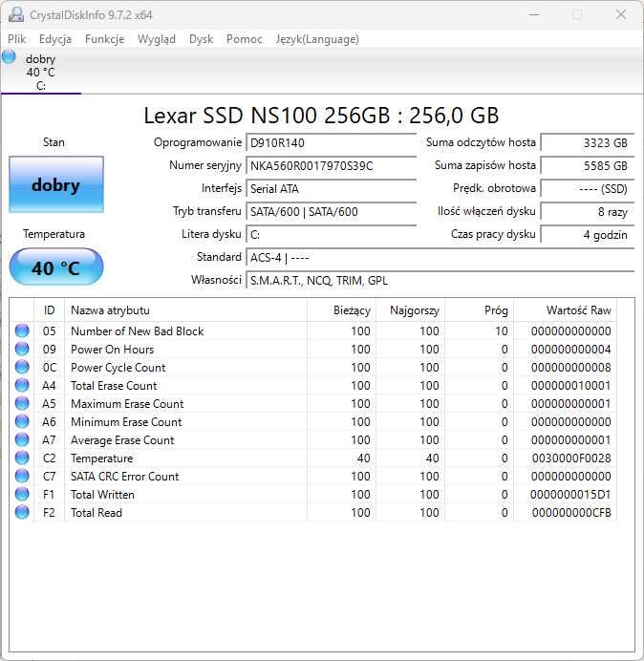This screenshot has width=644, height=661.
Task: Click status icon of Total Written row
Action: click(x=22, y=494)
